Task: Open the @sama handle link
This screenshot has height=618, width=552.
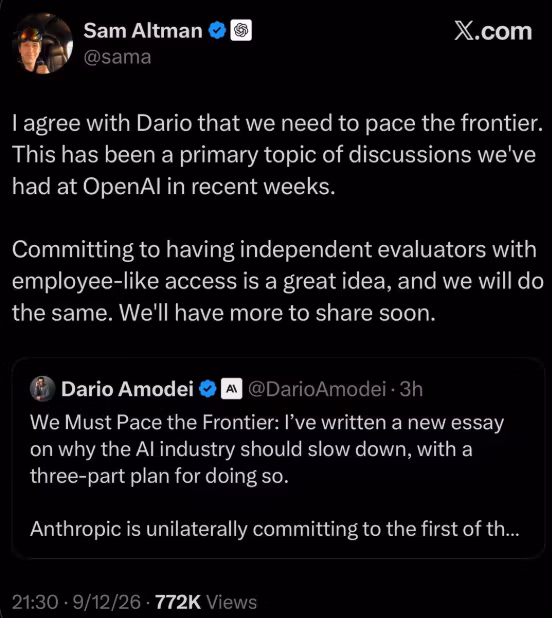Action: 117,57
